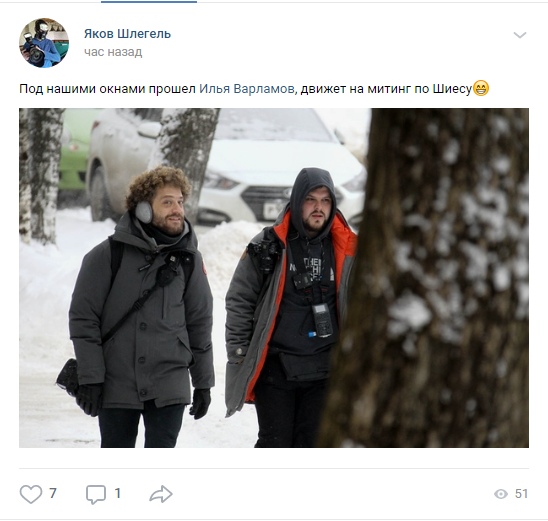Like the post with the heart icon
548x521 pixels.
pos(31,494)
